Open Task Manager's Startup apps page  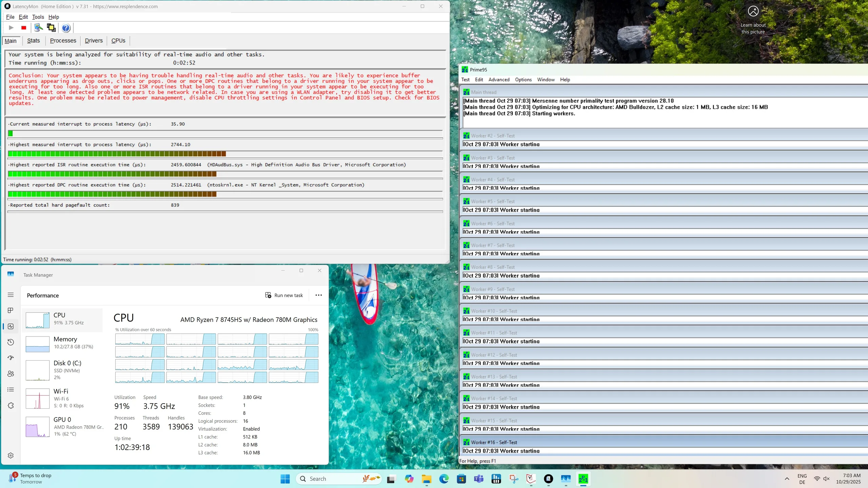coord(11,358)
